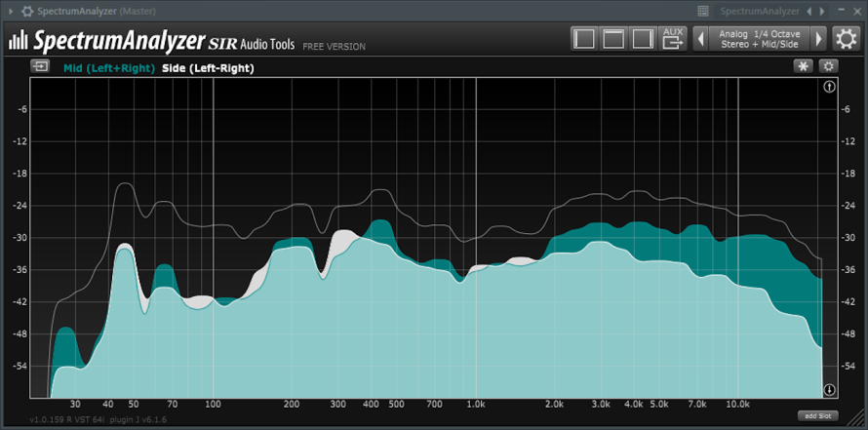Go to next analyzer preset arrow

[x=818, y=39]
